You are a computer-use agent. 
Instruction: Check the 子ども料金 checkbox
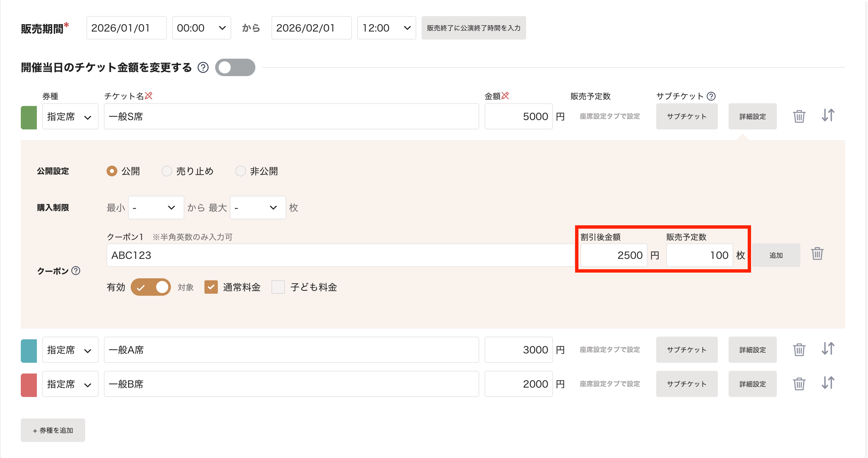coord(278,287)
